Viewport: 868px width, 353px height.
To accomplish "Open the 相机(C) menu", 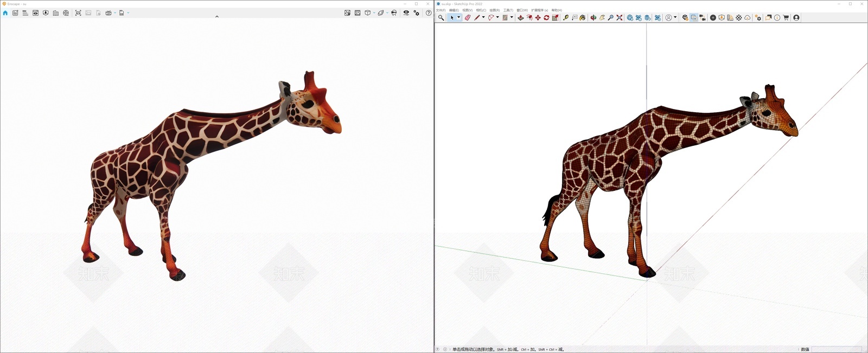I will click(481, 10).
